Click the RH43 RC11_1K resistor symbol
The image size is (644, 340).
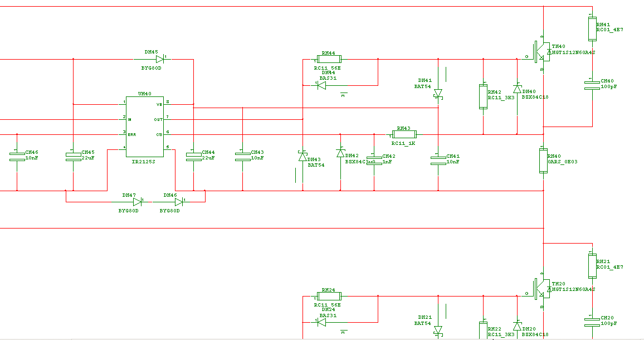point(404,134)
